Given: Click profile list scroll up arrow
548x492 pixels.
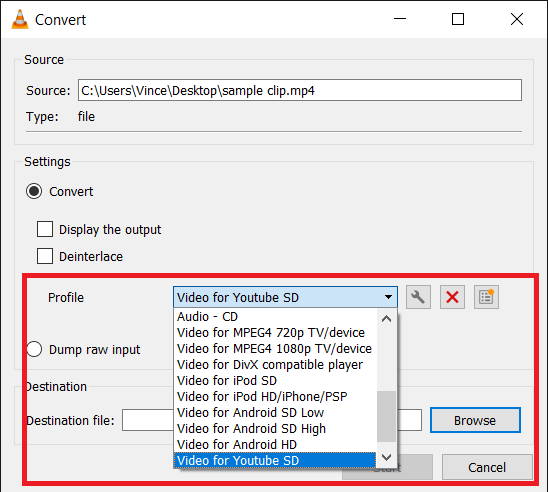Looking at the screenshot, I should coord(387,319).
